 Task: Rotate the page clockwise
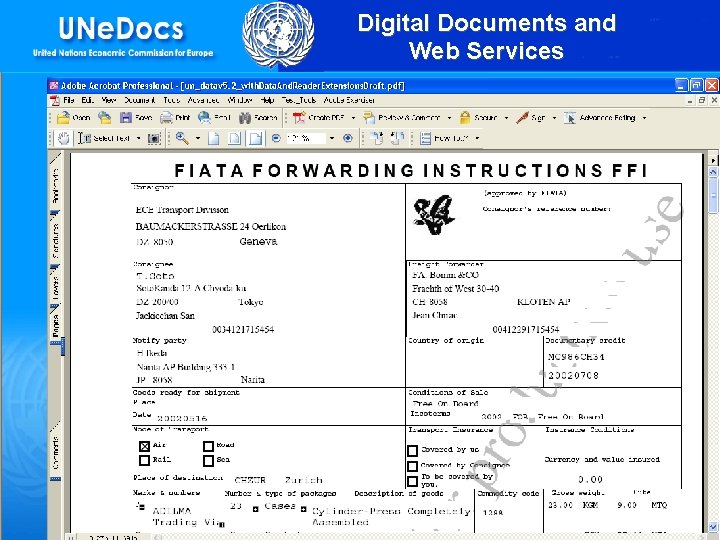377,138
